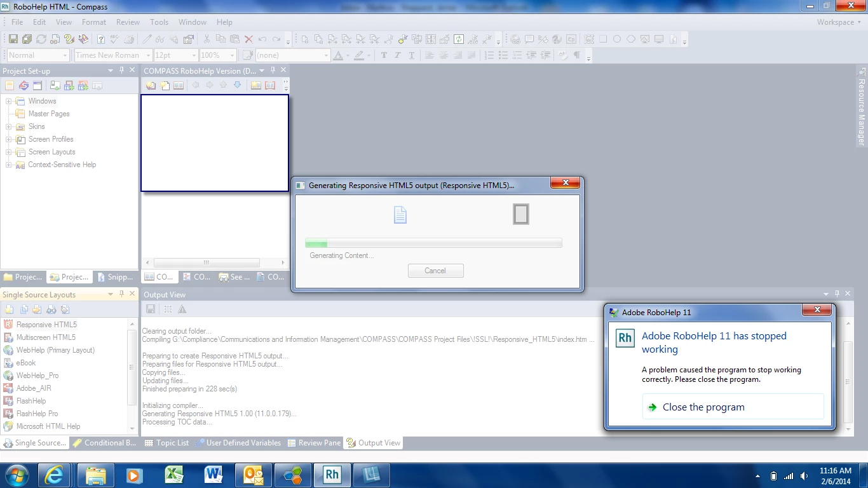Viewport: 868px width, 488px height.
Task: Open the Tools menu
Action: (159, 22)
